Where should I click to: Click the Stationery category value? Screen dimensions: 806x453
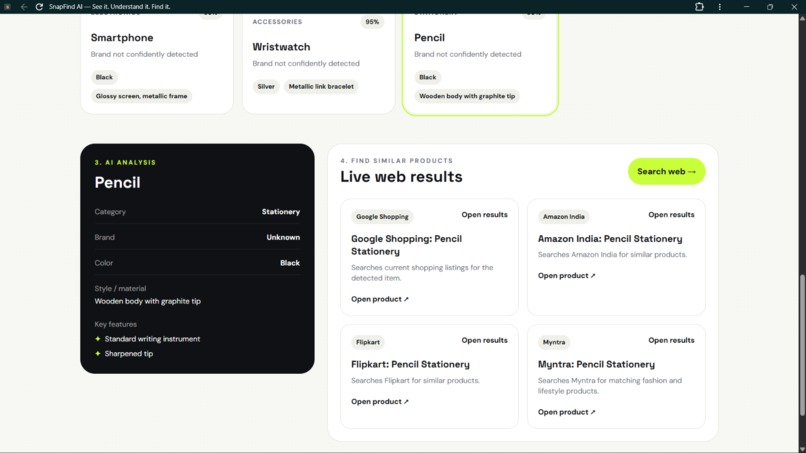tap(281, 212)
